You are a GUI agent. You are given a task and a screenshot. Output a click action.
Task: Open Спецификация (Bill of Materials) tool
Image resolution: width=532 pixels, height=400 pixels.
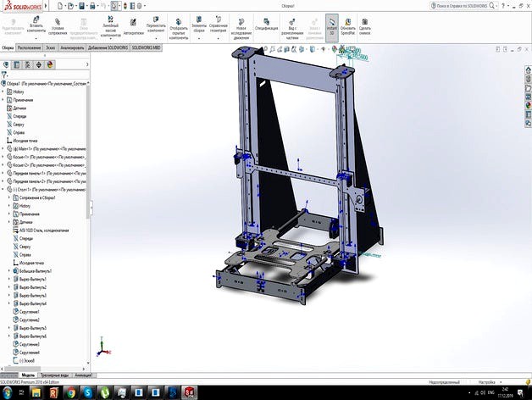(266, 25)
